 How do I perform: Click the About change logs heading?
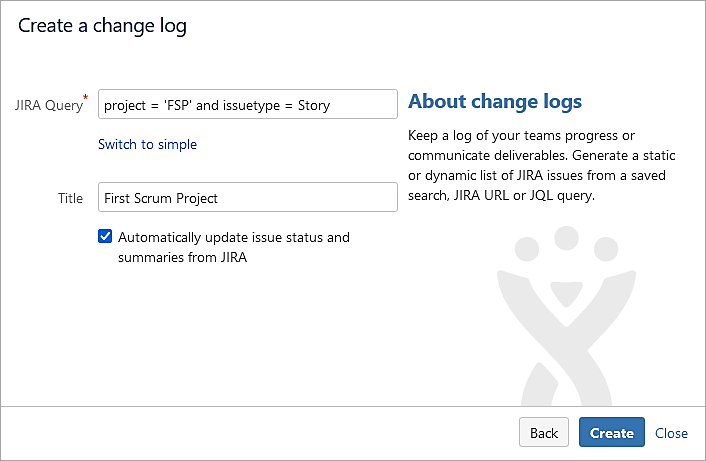495,102
